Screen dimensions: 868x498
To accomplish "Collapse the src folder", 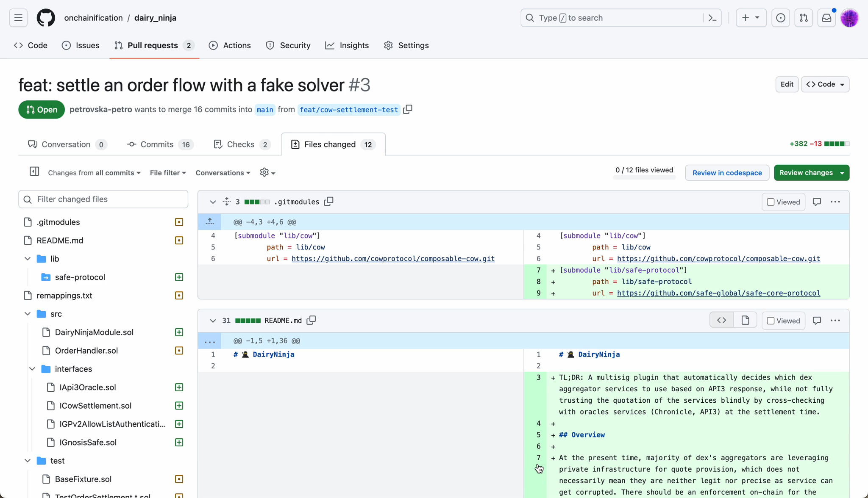I will pyautogui.click(x=28, y=313).
